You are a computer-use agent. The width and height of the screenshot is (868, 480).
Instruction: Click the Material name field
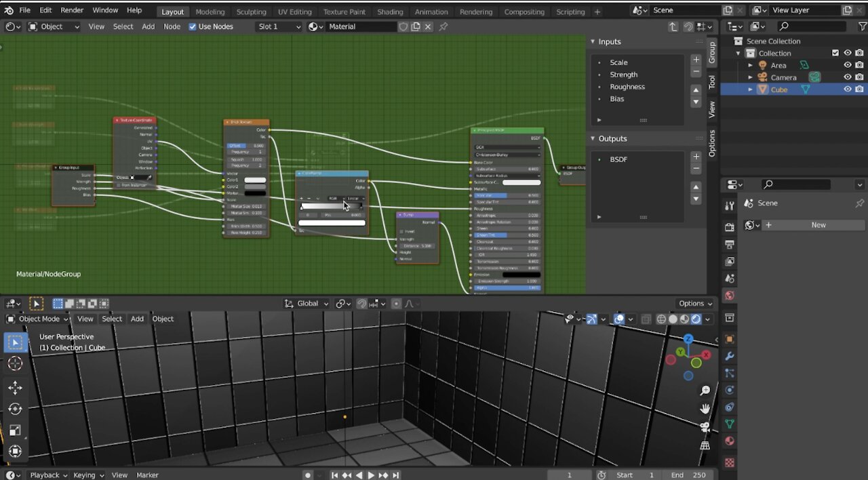(x=361, y=26)
